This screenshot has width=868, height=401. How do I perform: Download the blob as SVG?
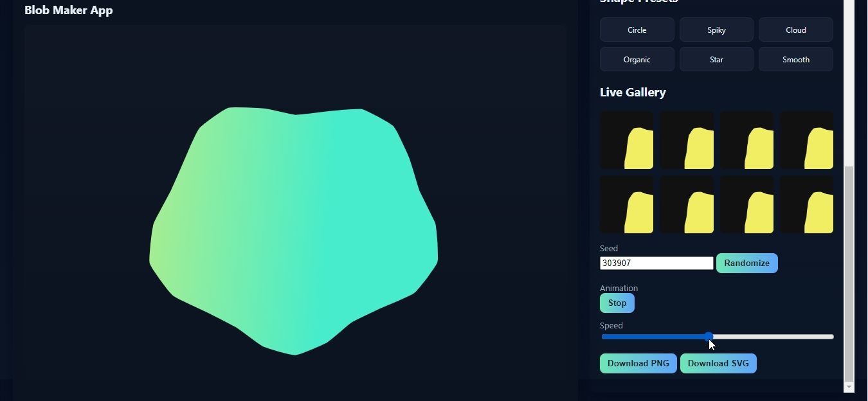click(x=718, y=363)
